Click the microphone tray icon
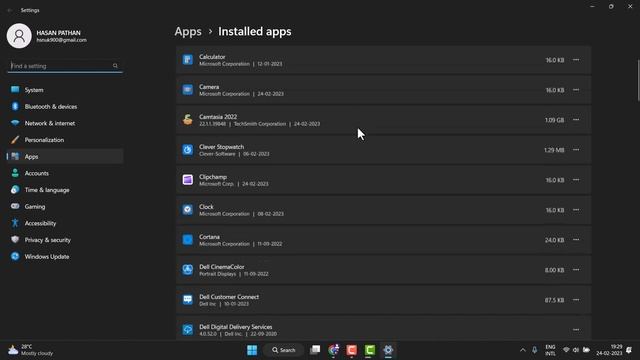 534,350
